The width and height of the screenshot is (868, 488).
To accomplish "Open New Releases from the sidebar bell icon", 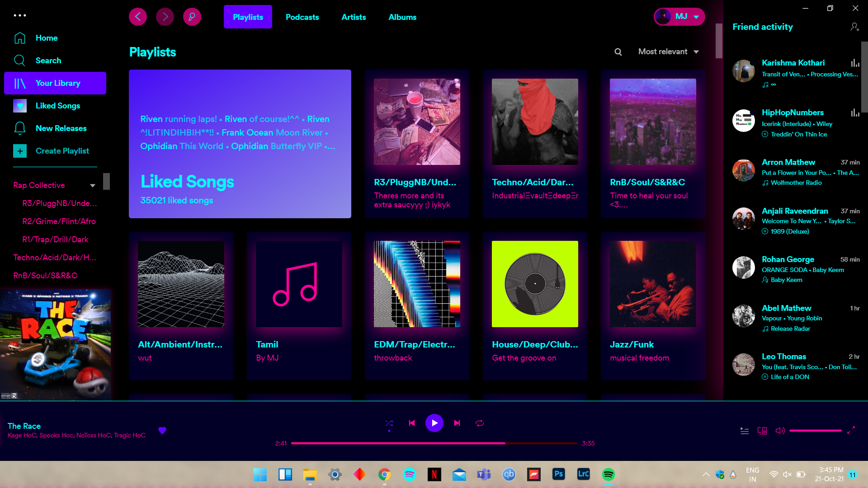I will point(20,128).
